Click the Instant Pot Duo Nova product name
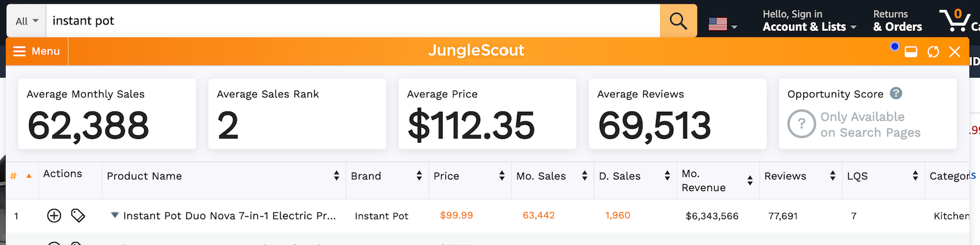Image resolution: width=980 pixels, height=245 pixels. [230, 216]
